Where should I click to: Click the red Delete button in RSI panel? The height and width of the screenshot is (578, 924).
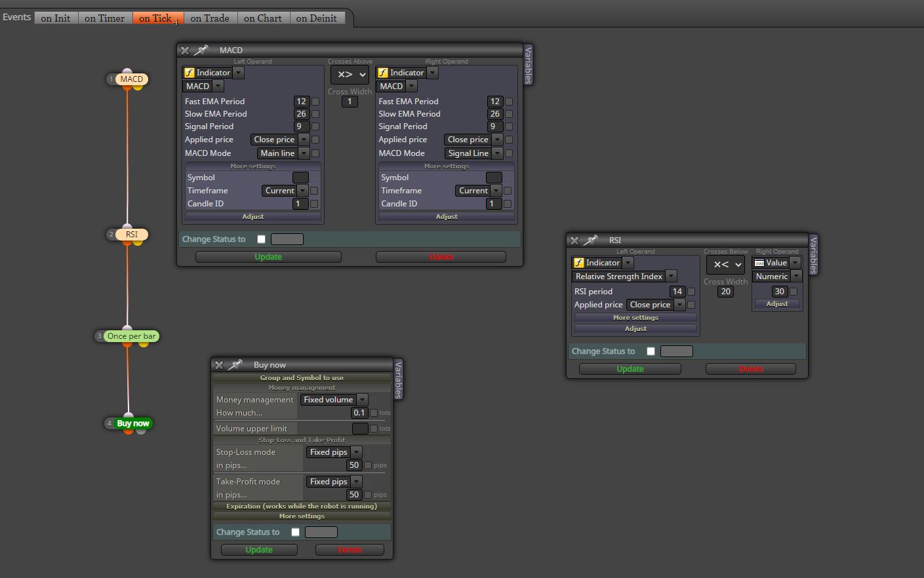(x=751, y=369)
